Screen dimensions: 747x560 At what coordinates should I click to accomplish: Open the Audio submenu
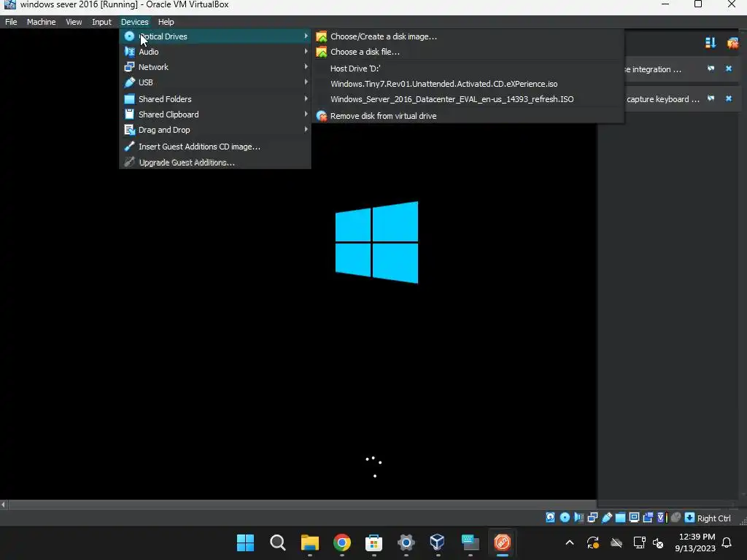click(215, 52)
